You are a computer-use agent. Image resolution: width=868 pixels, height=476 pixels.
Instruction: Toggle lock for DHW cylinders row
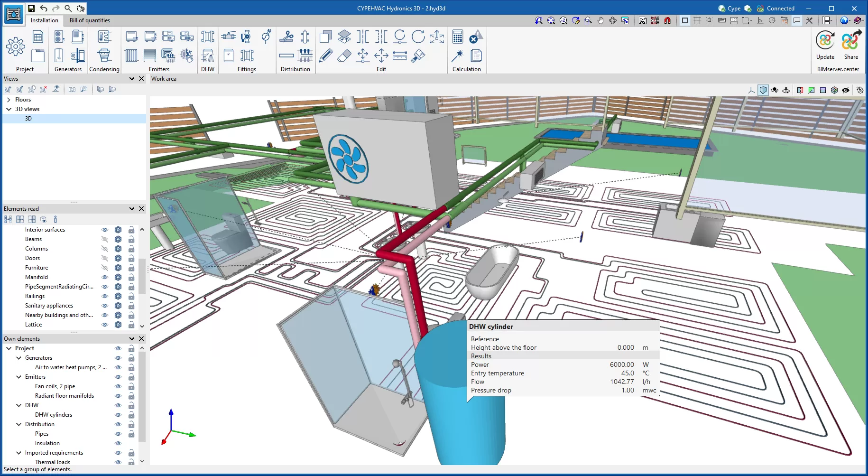pyautogui.click(x=131, y=415)
